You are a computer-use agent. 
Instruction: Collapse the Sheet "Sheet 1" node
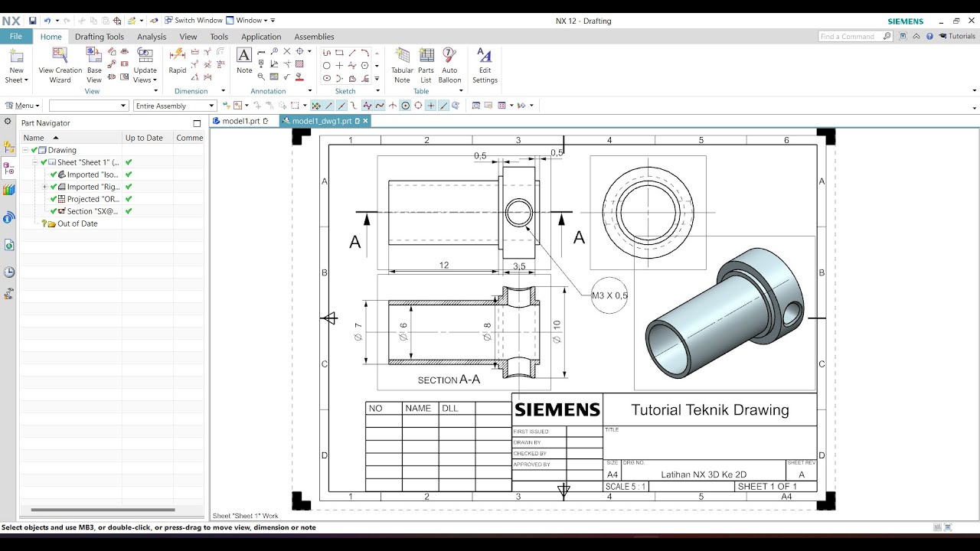pos(34,162)
